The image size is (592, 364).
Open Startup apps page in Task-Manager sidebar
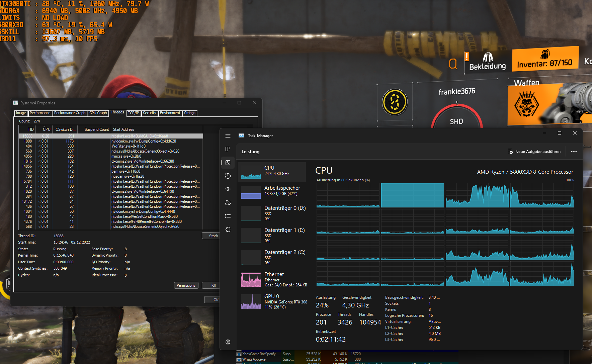point(228,189)
